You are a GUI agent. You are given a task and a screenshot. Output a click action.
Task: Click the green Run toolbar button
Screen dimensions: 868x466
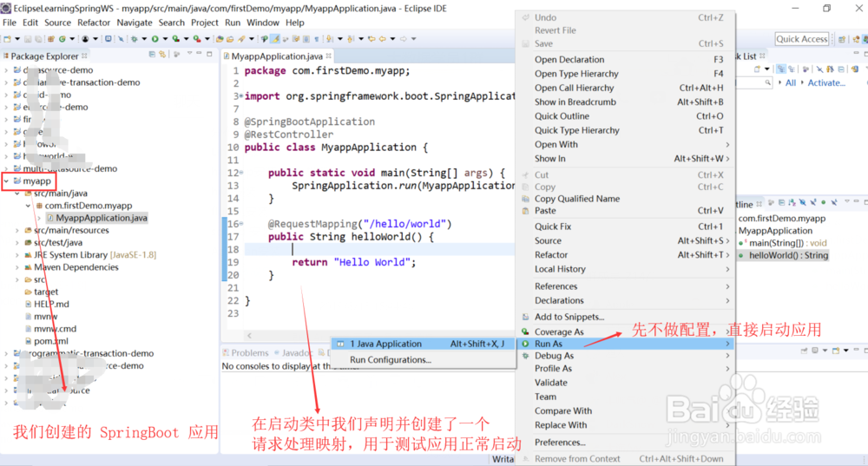155,39
